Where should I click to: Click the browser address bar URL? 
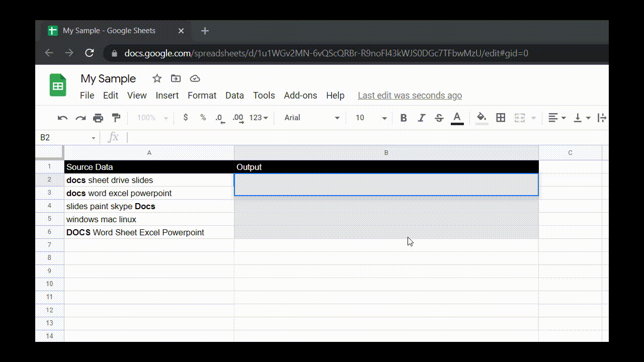(x=326, y=53)
